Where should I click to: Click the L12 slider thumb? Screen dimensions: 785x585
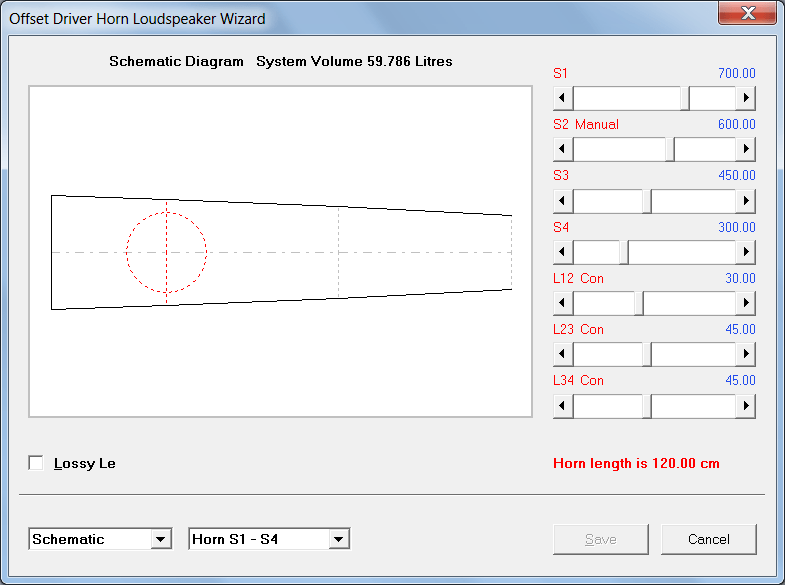coord(639,303)
